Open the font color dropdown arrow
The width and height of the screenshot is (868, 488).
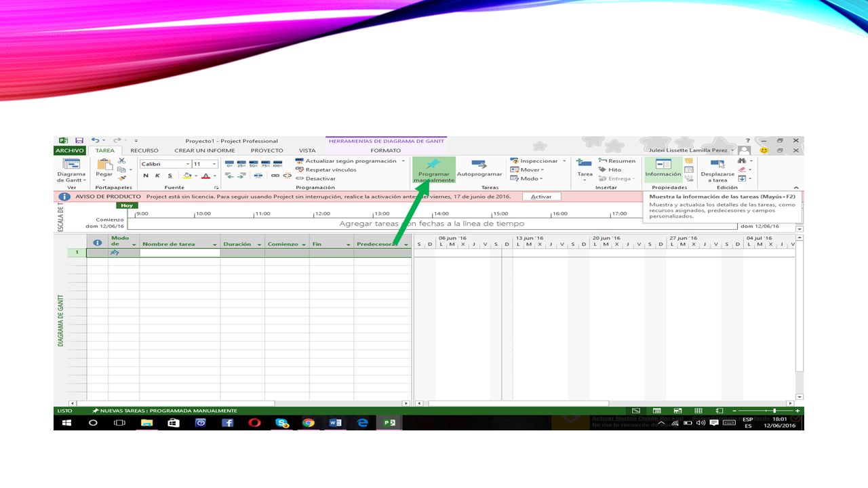click(214, 176)
